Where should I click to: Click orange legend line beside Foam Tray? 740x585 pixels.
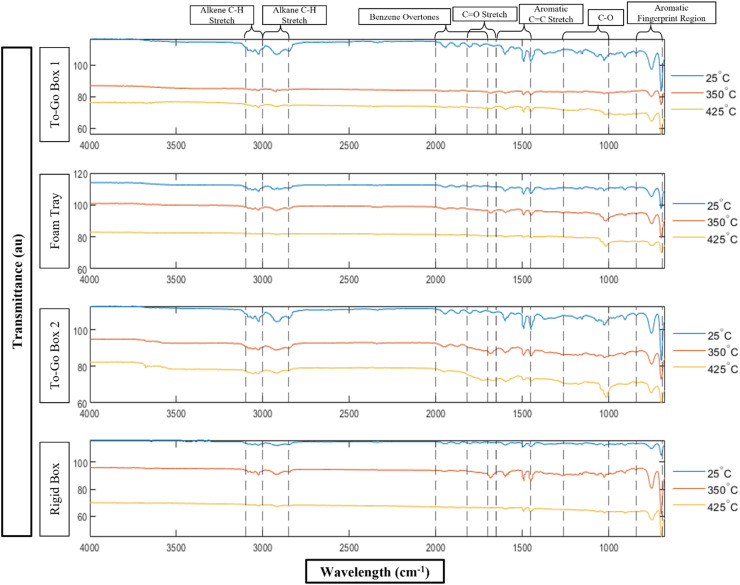[688, 220]
